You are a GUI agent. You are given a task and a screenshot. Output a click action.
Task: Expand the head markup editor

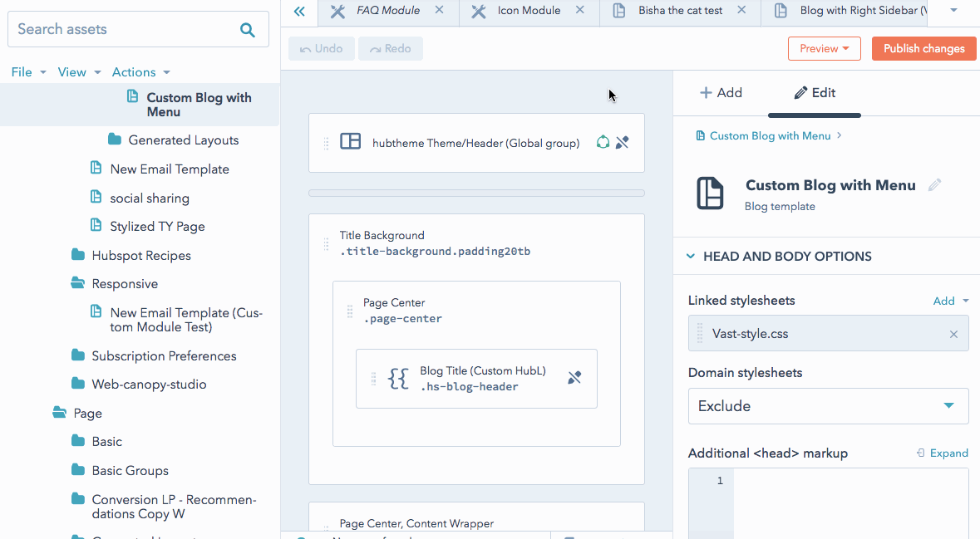[x=942, y=453]
